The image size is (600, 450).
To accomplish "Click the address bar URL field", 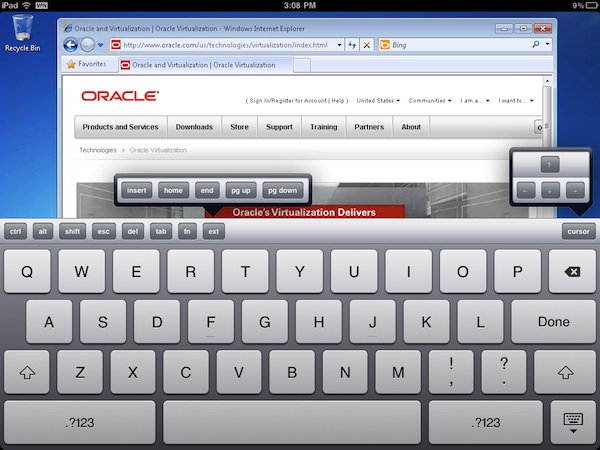I will point(224,45).
